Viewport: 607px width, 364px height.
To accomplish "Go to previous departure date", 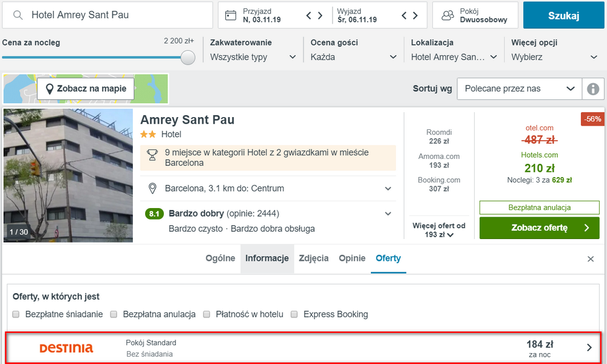I will coord(404,16).
